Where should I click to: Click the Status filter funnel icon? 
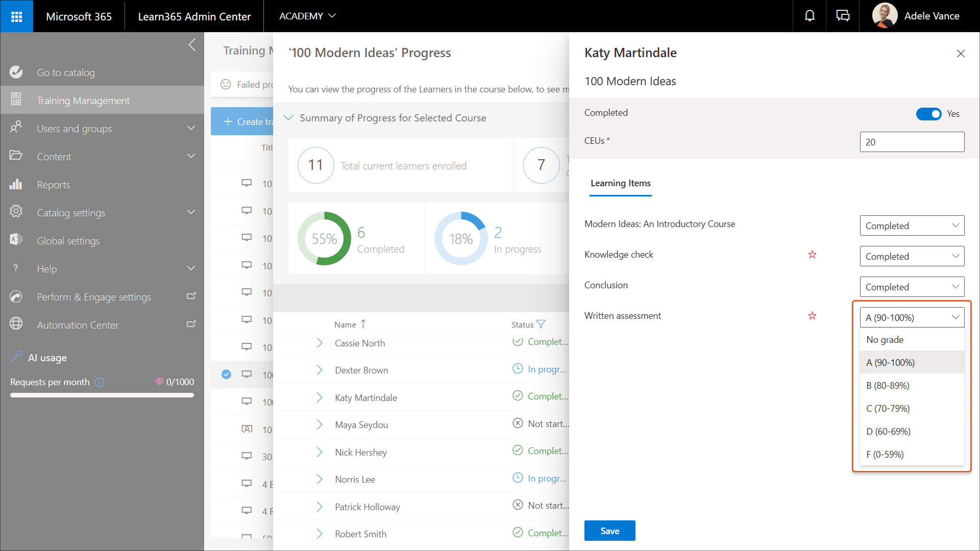point(541,324)
